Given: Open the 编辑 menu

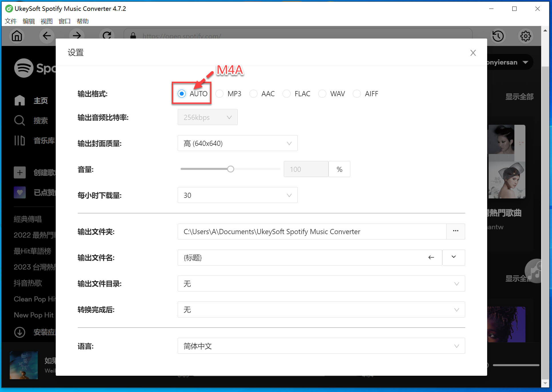Looking at the screenshot, I should (29, 21).
